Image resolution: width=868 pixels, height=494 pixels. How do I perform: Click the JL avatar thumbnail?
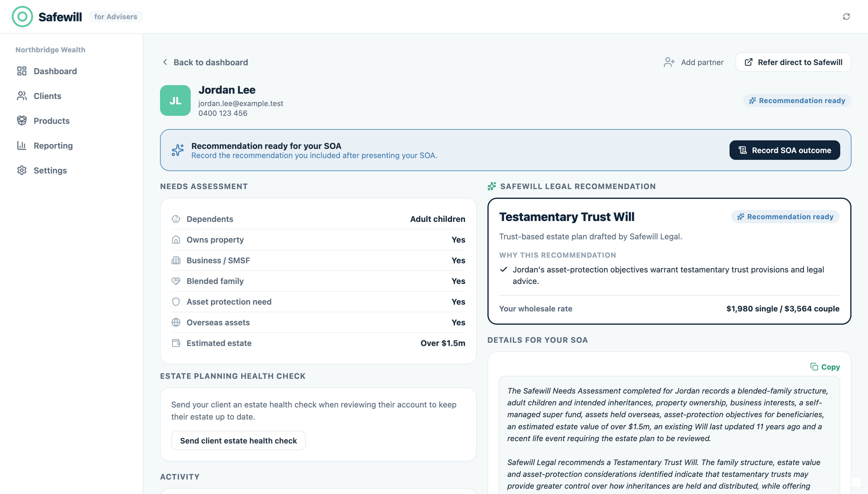175,100
